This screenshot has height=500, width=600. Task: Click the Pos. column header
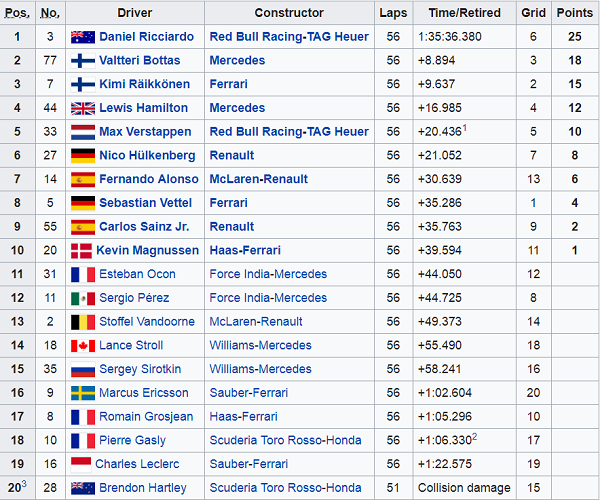[x=17, y=13]
